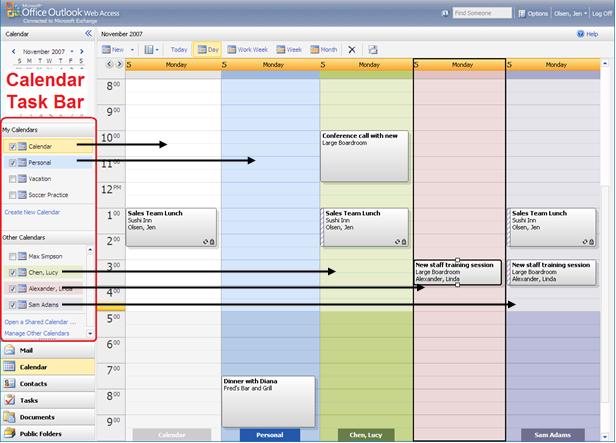Open Tasks in the navigation pane
This screenshot has width=616, height=443.
click(48, 400)
